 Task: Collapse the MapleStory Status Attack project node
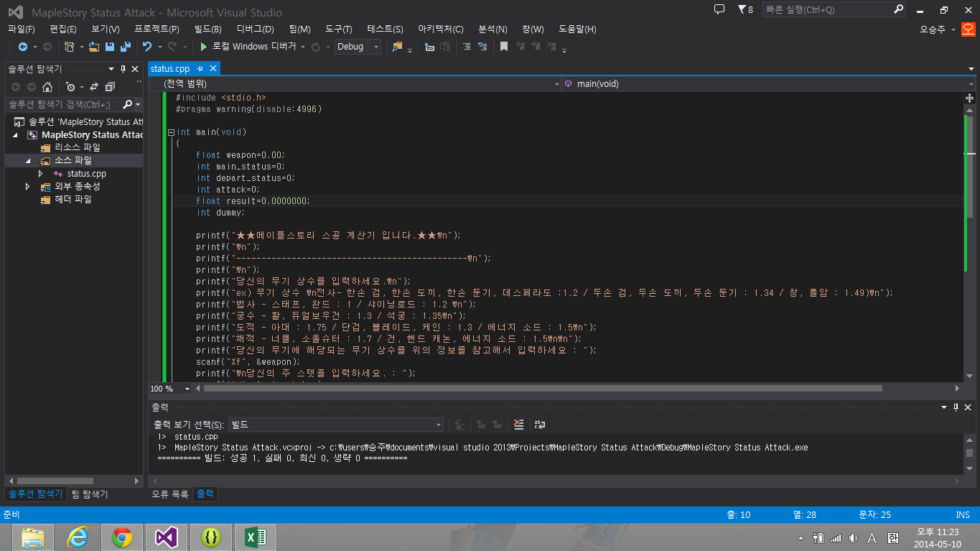pos(15,135)
